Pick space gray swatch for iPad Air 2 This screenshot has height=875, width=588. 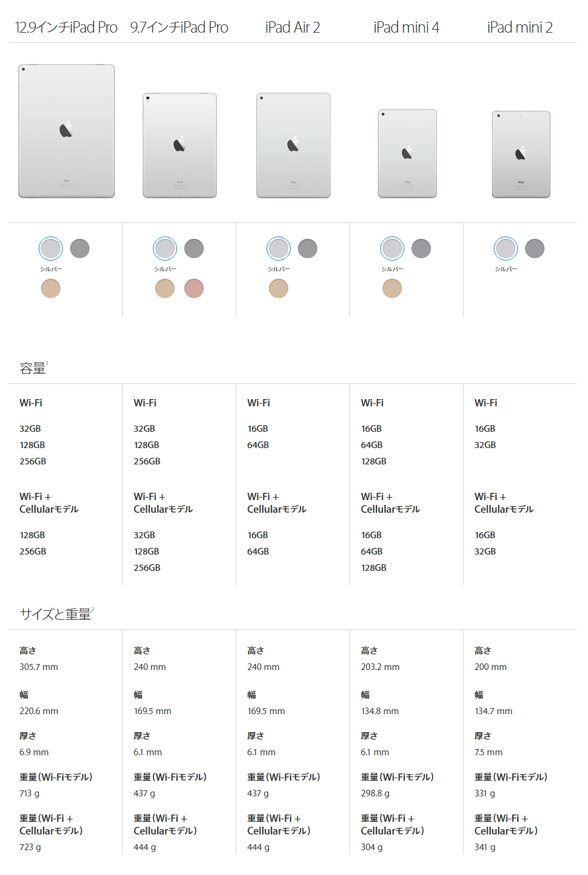tap(308, 249)
